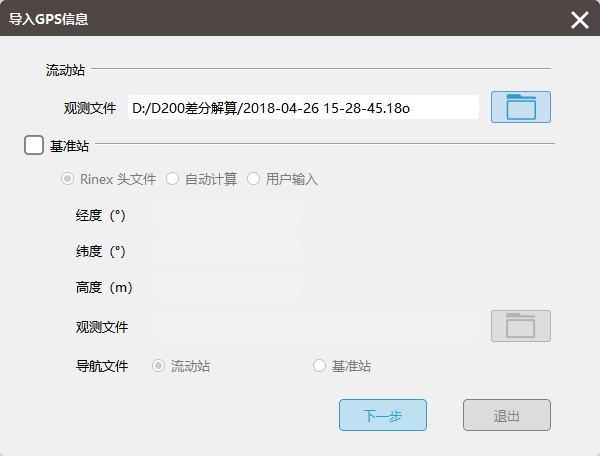Focus the rover 观测文件 path field
The height and width of the screenshot is (456, 600).
click(x=303, y=107)
